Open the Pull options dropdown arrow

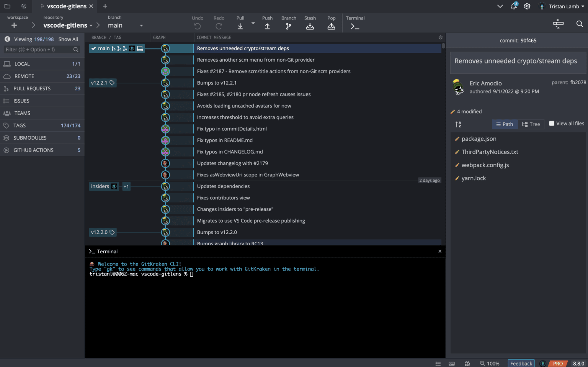[x=253, y=23]
